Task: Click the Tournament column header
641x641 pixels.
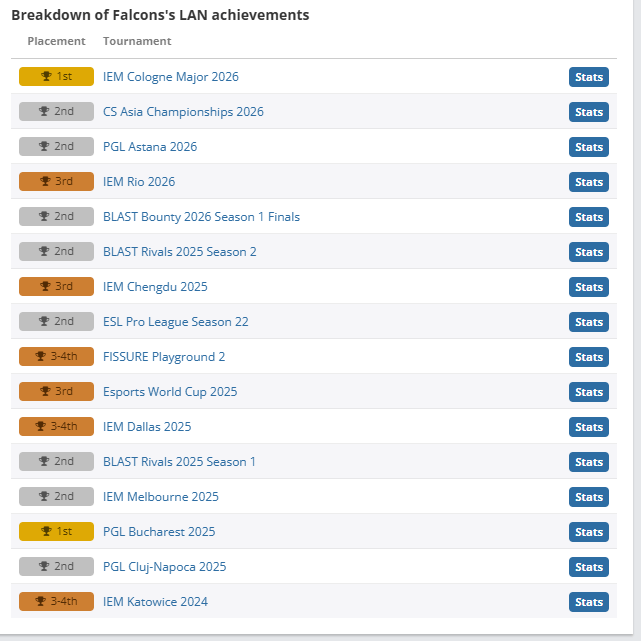Action: [x=137, y=41]
